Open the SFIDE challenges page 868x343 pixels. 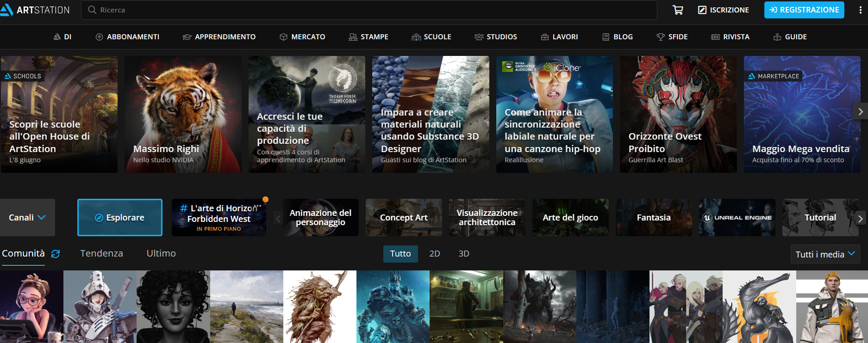point(672,37)
